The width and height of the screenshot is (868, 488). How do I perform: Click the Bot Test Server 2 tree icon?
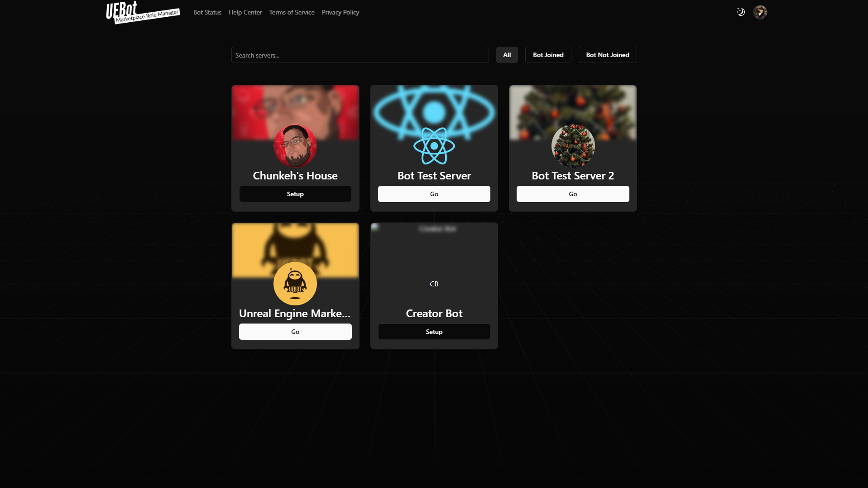click(x=573, y=146)
